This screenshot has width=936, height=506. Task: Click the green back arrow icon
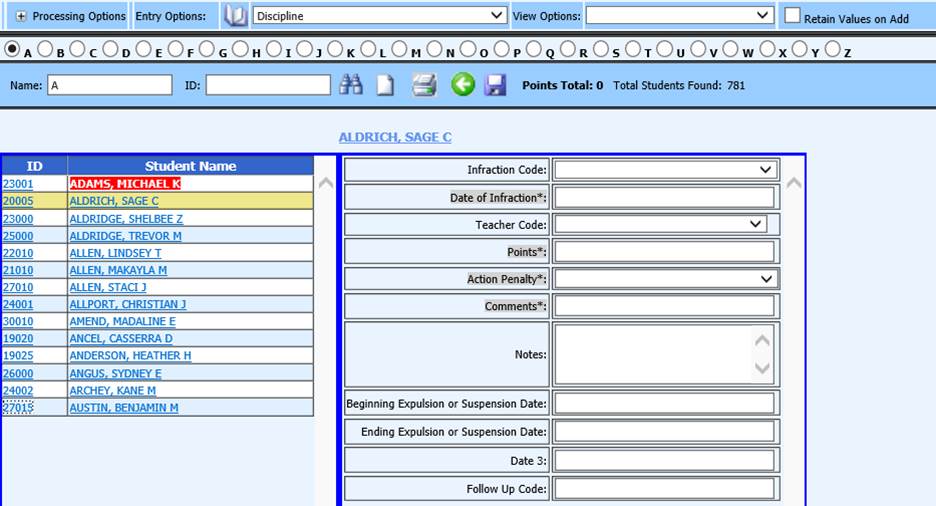point(462,85)
